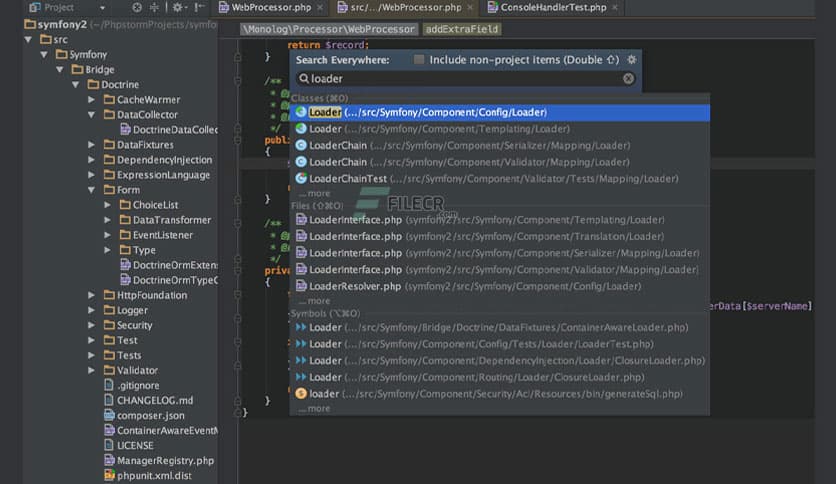Click the CacheWarmer folder icon

tap(109, 99)
